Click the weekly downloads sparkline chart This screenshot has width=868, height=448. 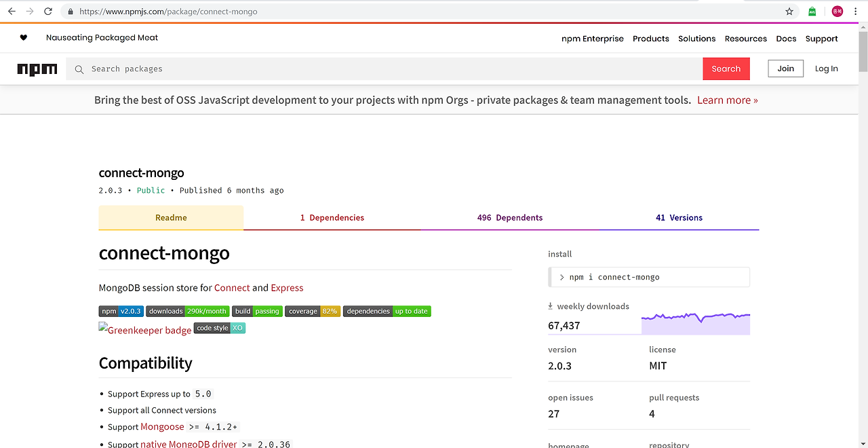coord(695,323)
